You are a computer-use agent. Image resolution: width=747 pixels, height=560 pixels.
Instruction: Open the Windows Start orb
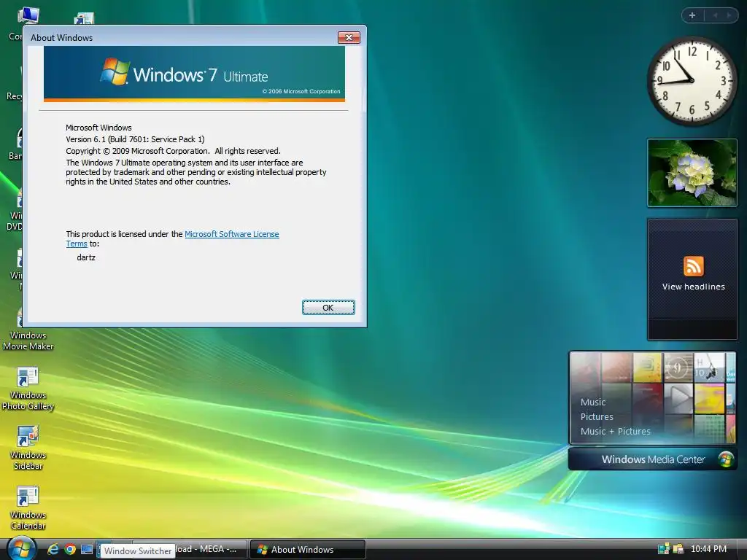pos(21,548)
